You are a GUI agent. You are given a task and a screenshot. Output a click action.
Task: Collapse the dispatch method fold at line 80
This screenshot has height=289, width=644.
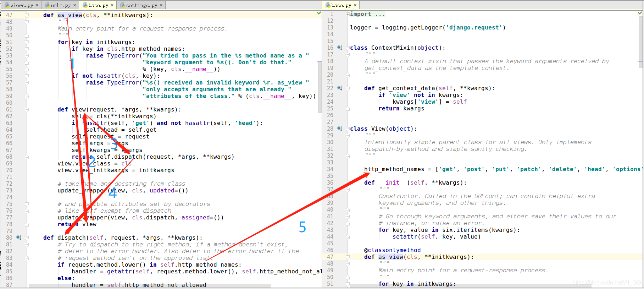point(27,238)
